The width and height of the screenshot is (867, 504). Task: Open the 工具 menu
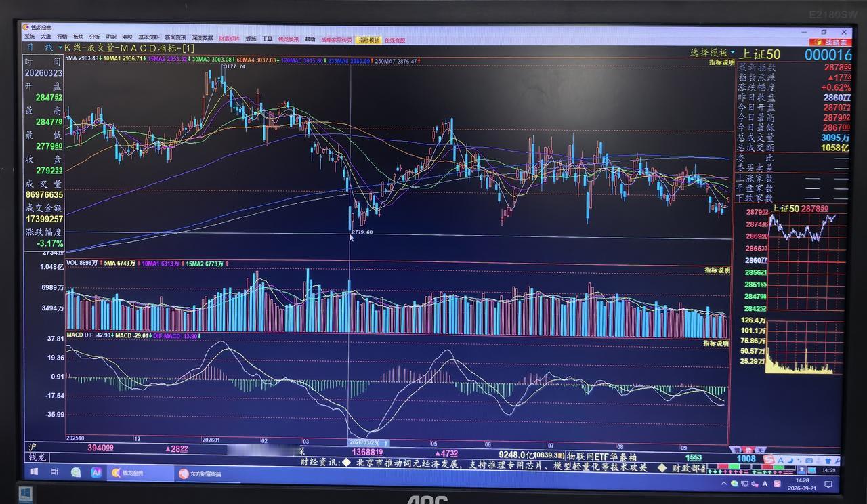268,39
